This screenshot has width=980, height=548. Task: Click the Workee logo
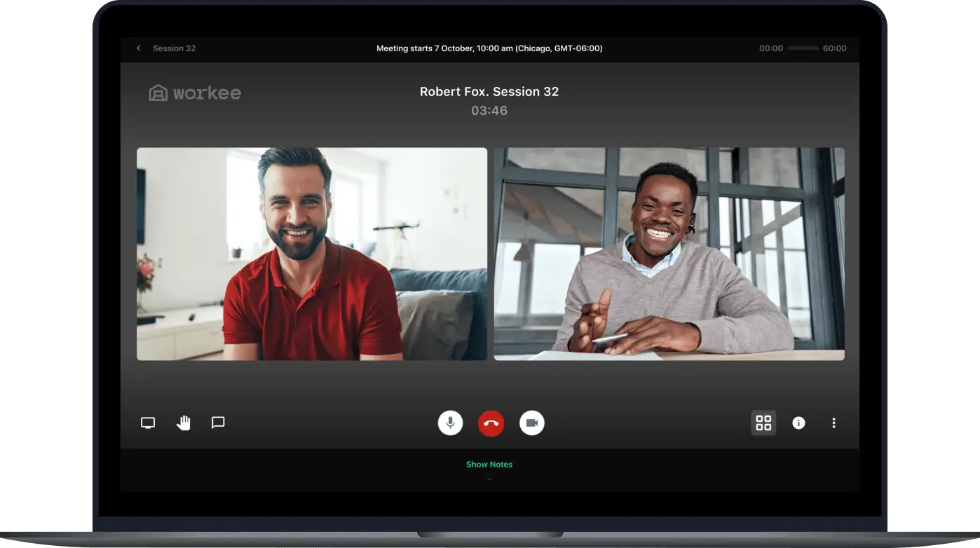pyautogui.click(x=195, y=93)
